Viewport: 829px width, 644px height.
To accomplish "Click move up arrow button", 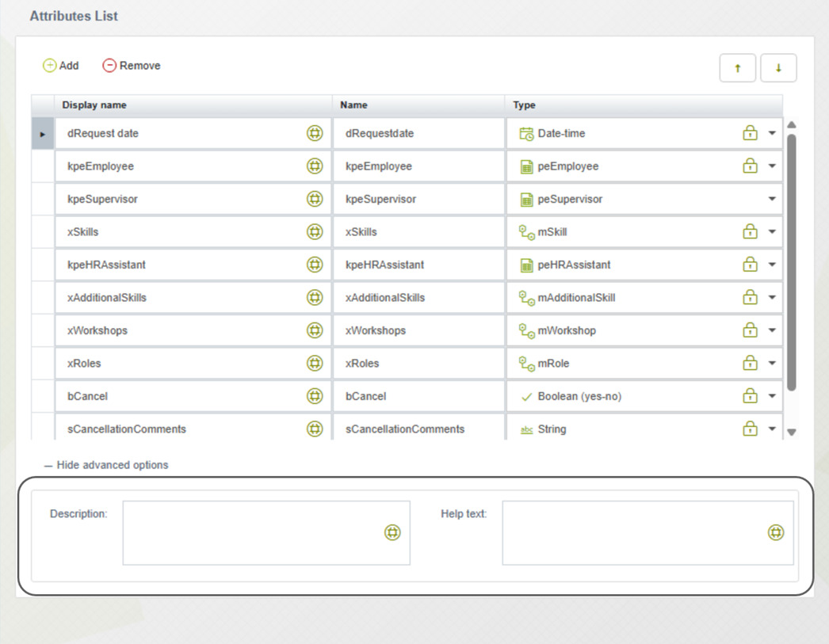I will [738, 68].
